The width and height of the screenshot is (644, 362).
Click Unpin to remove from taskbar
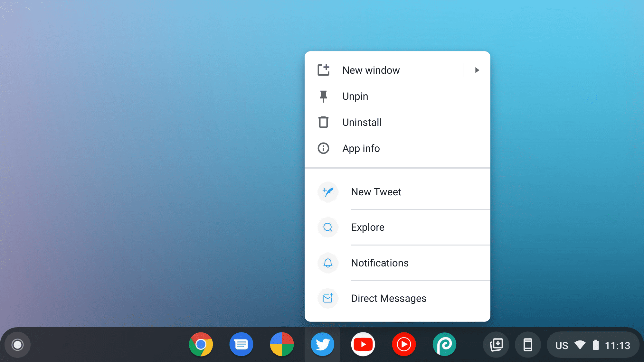[x=355, y=96]
